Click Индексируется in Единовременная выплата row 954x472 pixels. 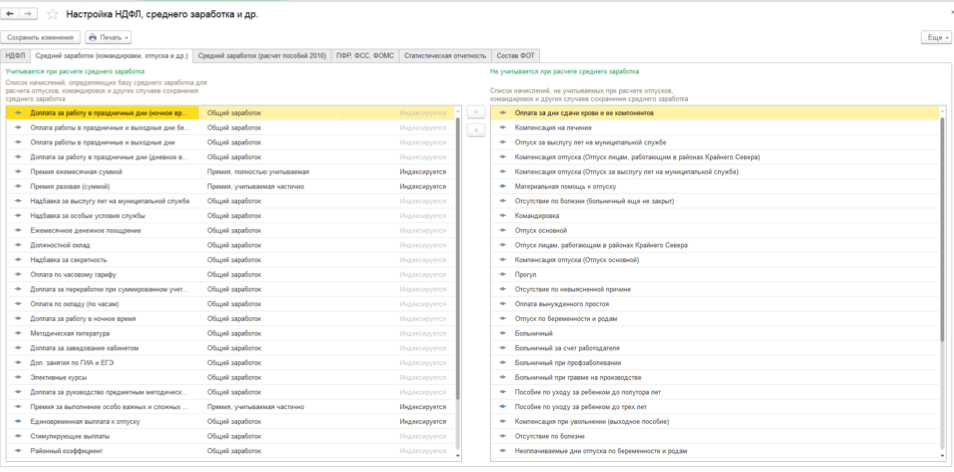[x=422, y=422]
